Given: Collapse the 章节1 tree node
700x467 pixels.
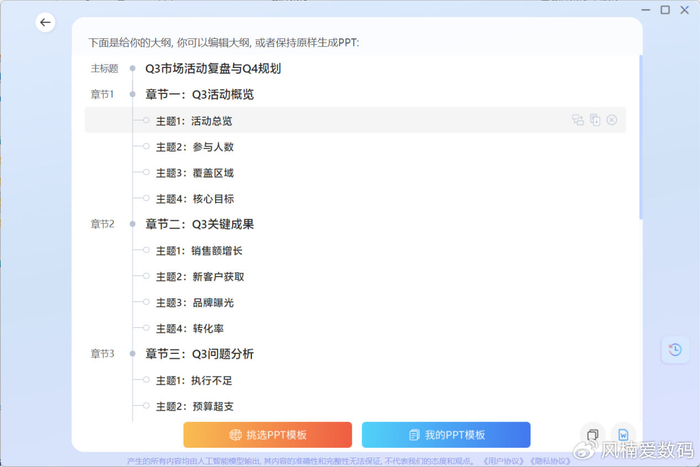Looking at the screenshot, I should [132, 95].
